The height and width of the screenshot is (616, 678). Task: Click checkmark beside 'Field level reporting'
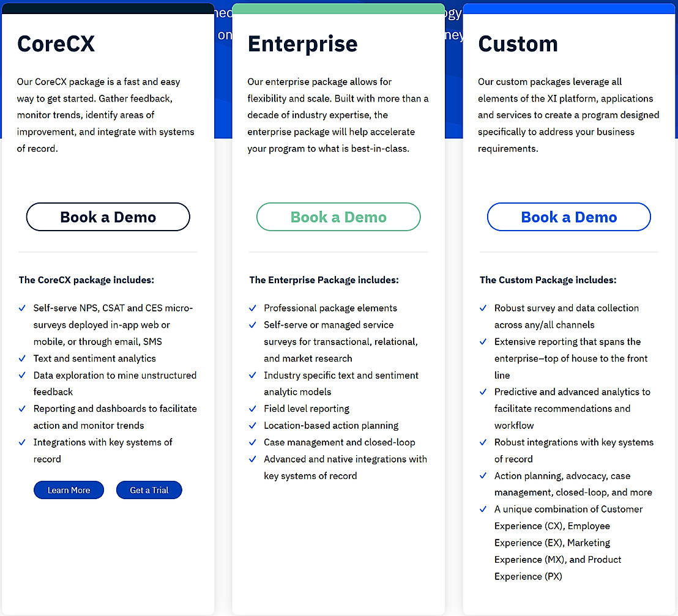coord(253,409)
